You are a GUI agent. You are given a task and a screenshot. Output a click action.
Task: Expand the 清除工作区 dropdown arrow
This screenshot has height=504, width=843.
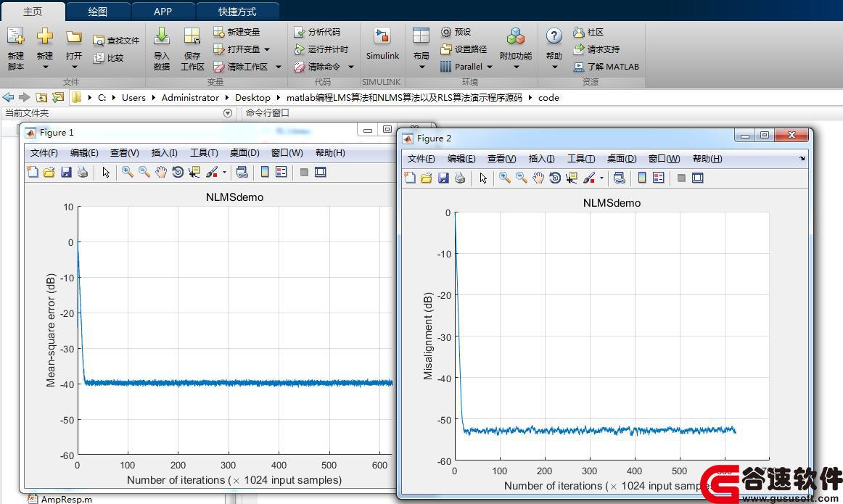279,67
